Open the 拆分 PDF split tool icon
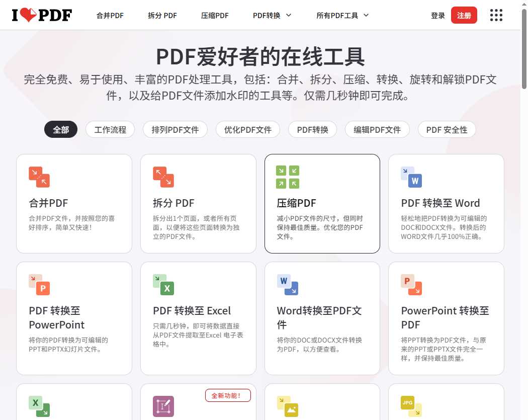This screenshot has width=528, height=420. click(163, 177)
